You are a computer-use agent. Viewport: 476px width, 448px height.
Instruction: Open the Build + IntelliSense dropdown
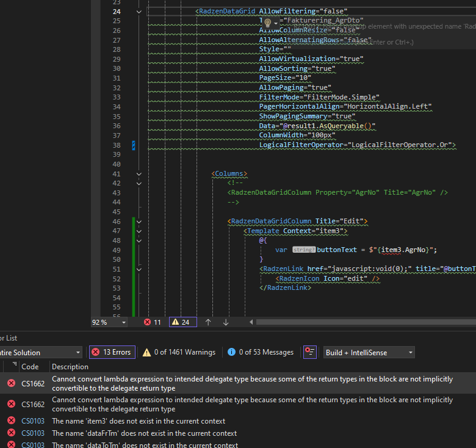click(369, 352)
